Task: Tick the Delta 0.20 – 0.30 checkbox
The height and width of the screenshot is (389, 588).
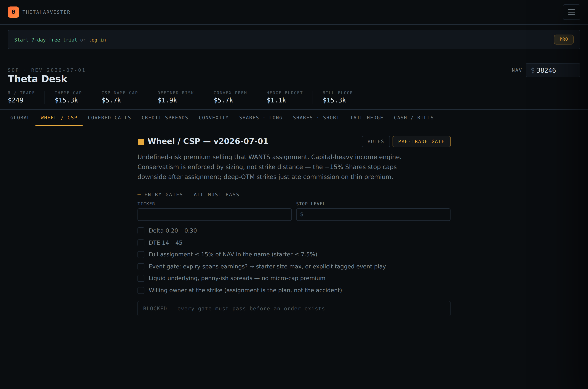Action: [x=141, y=231]
